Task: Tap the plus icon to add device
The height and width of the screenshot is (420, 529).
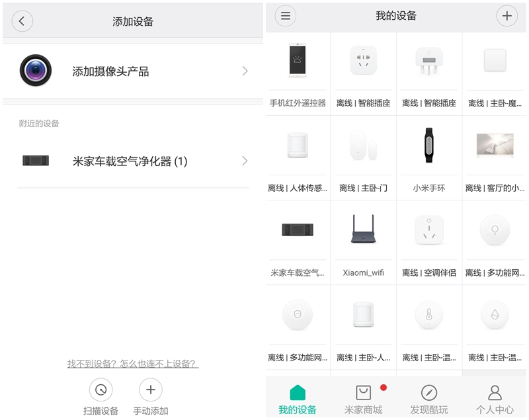Action: click(x=507, y=16)
